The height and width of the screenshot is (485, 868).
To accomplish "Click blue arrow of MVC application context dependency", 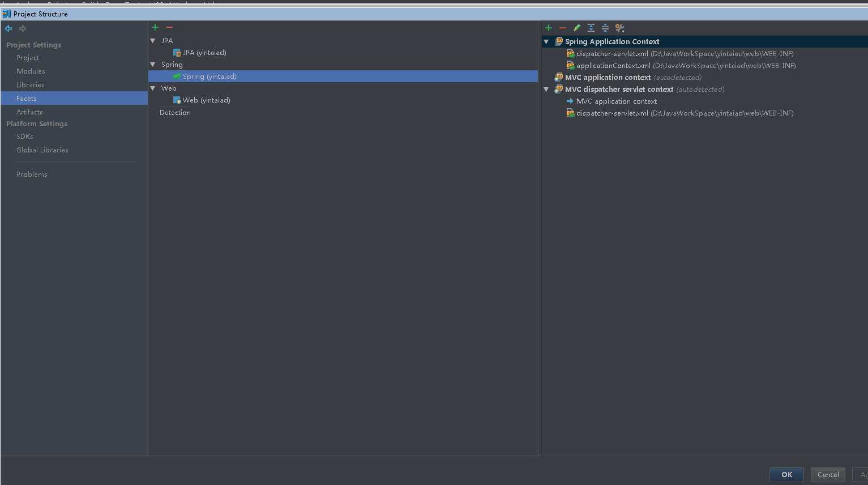I will [570, 101].
